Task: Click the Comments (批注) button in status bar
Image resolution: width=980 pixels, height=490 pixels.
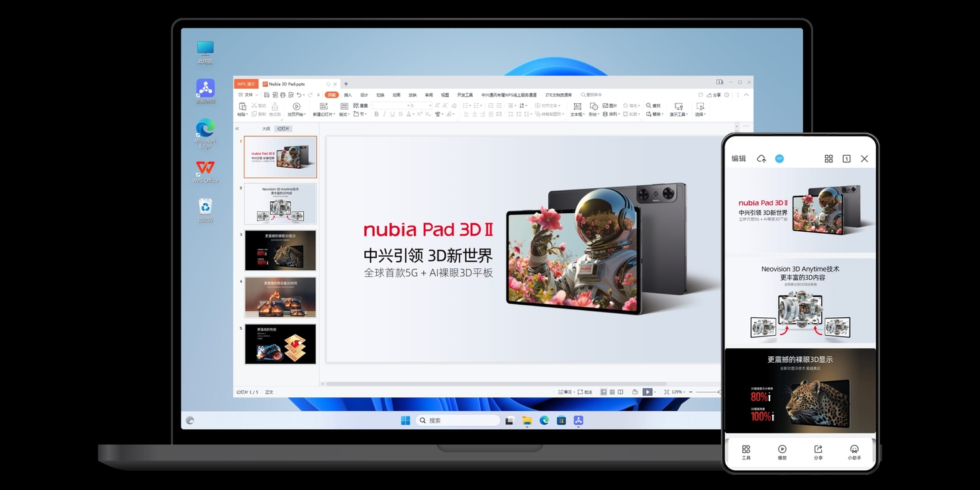Action: coord(585,392)
